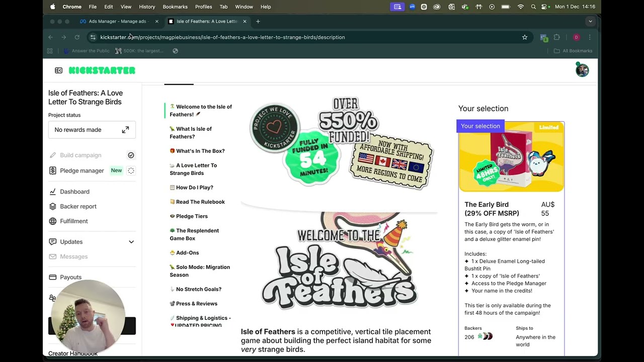Image resolution: width=644 pixels, height=362 pixels.
Task: Open macOS Spotlight search
Action: click(x=533, y=7)
